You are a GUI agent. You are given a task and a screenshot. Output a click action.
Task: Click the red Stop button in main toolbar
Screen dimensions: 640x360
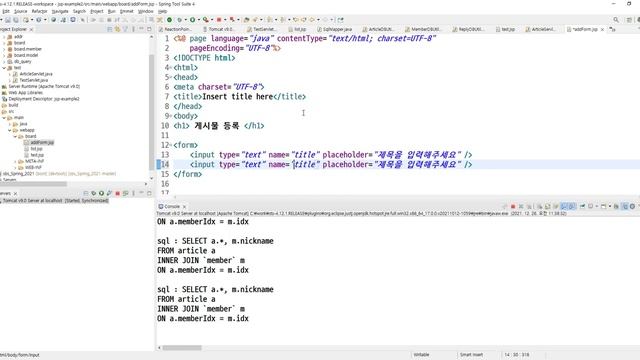[x=219, y=20]
